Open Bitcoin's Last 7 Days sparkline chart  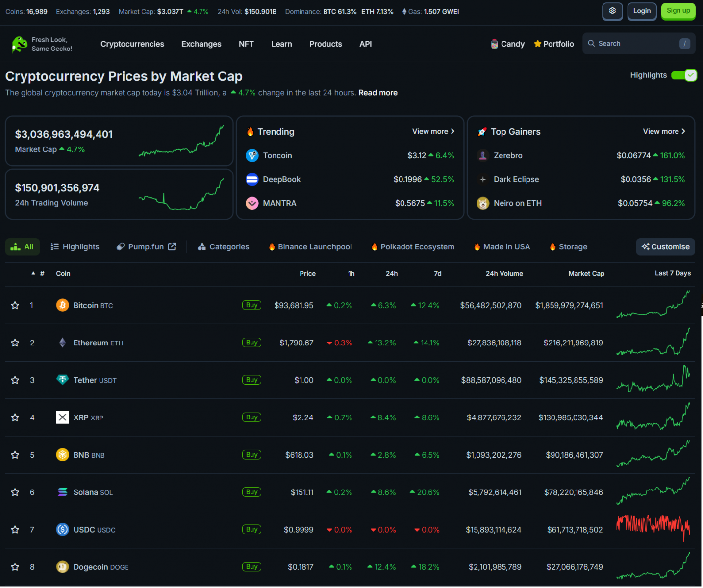tap(653, 305)
